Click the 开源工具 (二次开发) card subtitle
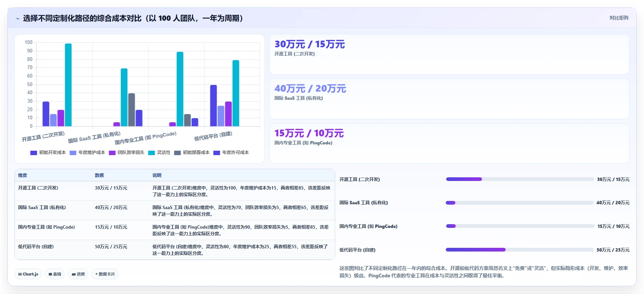Image resolution: width=644 pixels, height=294 pixels. pos(294,54)
